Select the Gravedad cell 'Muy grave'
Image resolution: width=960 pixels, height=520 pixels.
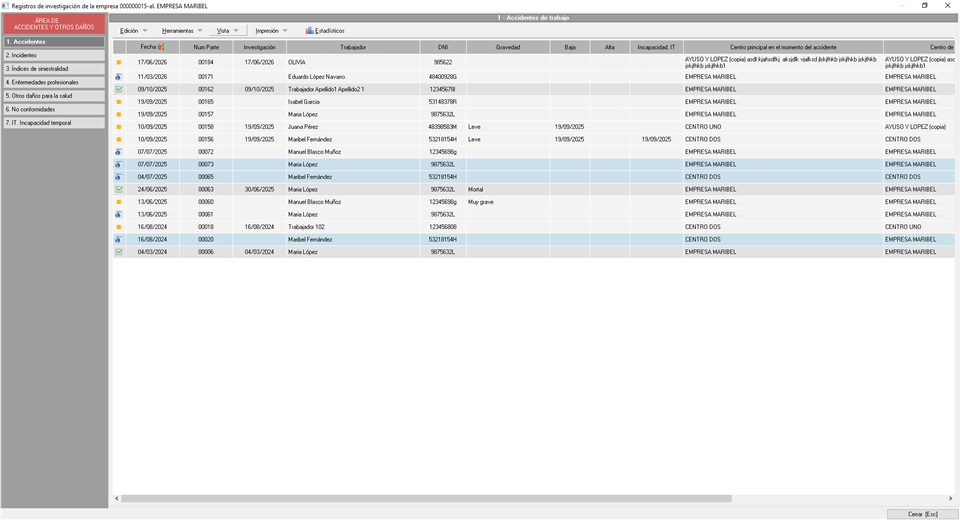[508, 202]
